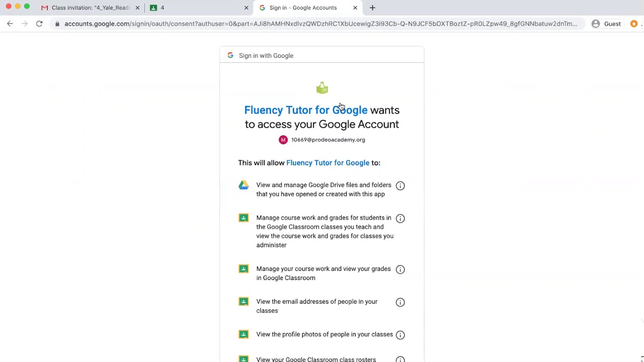Click info icon beside Google Drive permission
The width and height of the screenshot is (644, 362).
click(400, 186)
